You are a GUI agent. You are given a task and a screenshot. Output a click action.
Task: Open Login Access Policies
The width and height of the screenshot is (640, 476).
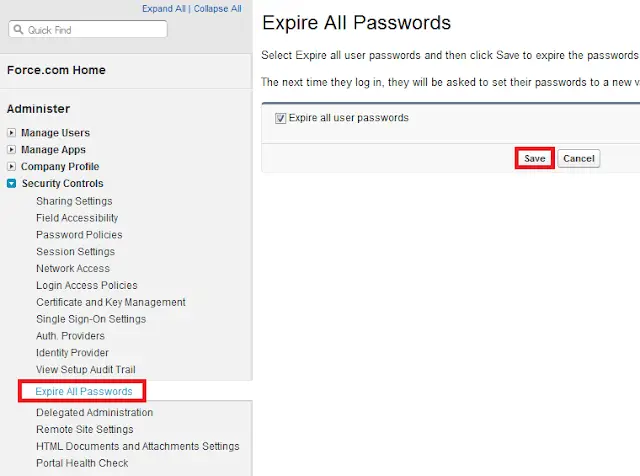pos(87,285)
